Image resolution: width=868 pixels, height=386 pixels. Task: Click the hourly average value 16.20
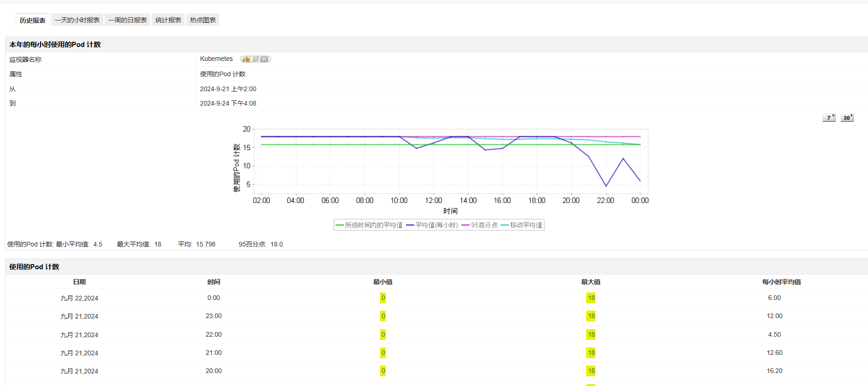click(775, 371)
